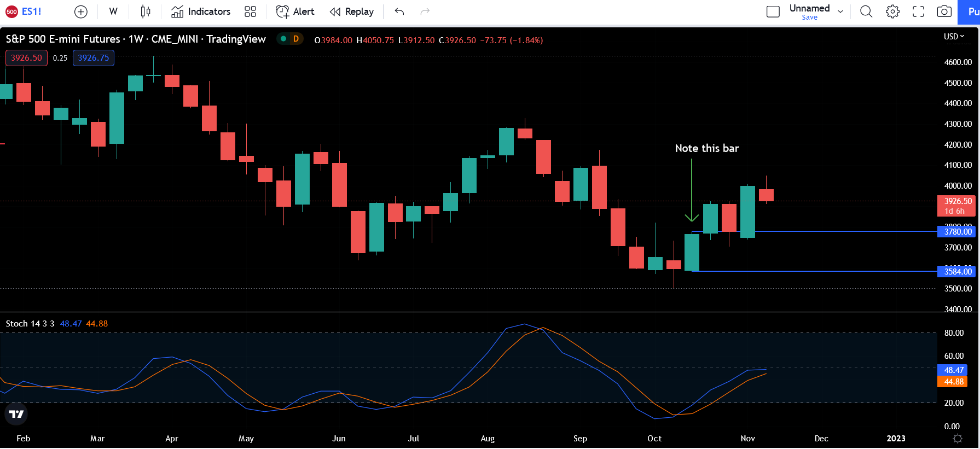This screenshot has height=449, width=980.
Task: Click the ES1! symbol search field
Action: click(x=31, y=11)
